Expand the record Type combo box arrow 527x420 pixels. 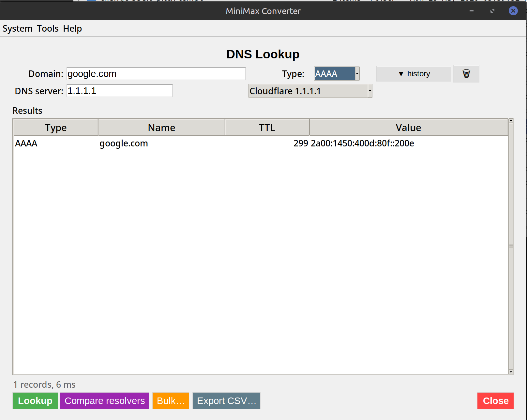[x=357, y=74]
